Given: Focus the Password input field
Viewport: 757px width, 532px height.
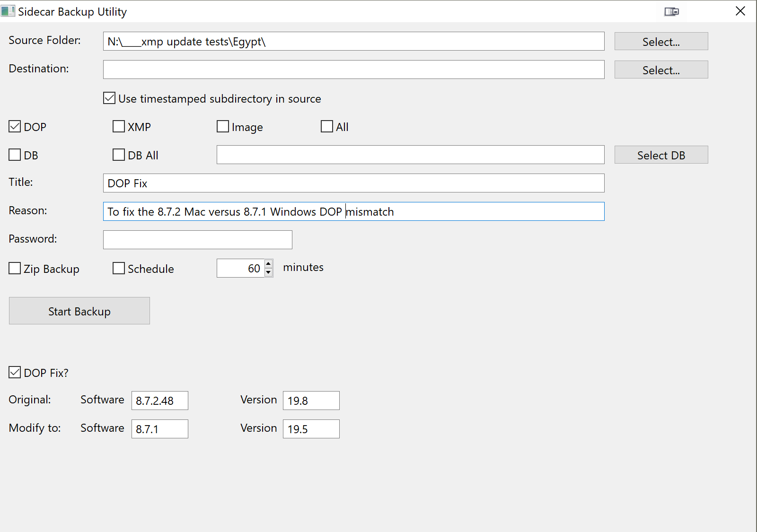Looking at the screenshot, I should [x=197, y=240].
